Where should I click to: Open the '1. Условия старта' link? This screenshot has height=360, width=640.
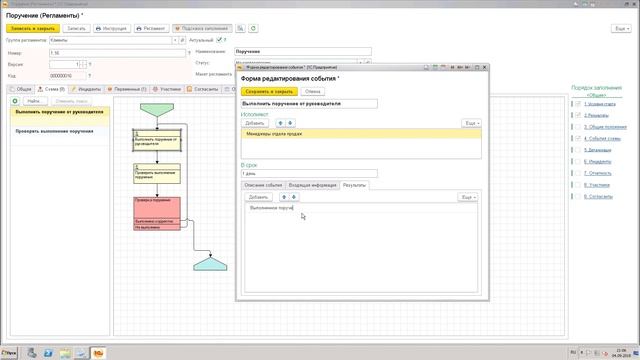tap(600, 104)
